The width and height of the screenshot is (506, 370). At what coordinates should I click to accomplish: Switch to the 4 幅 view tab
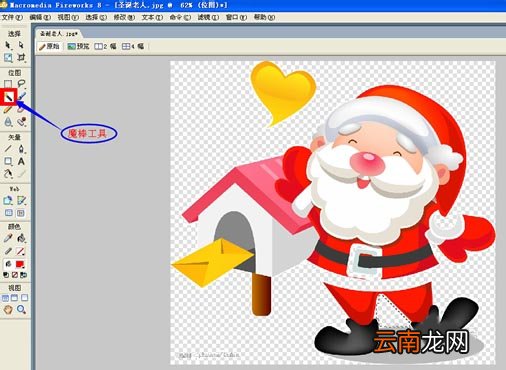point(133,46)
